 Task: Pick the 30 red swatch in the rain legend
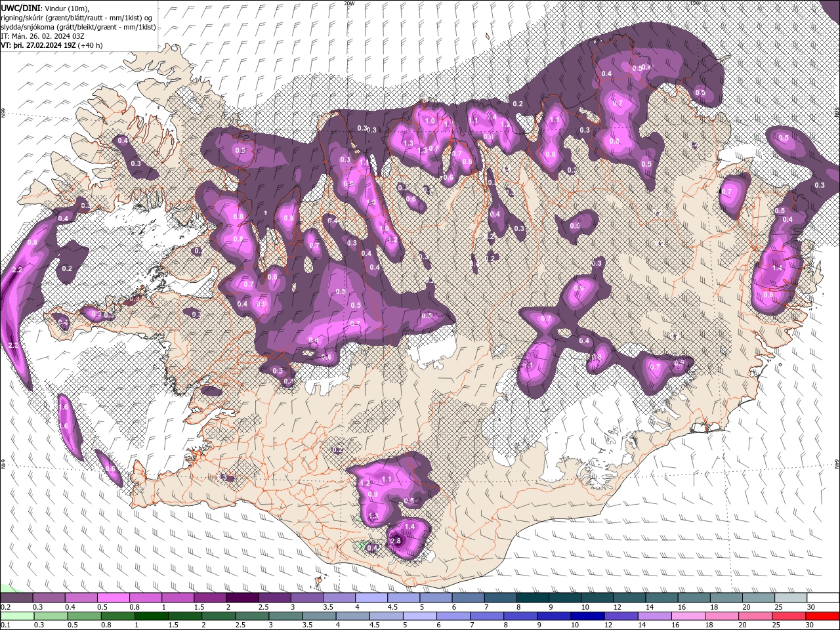coord(822,616)
